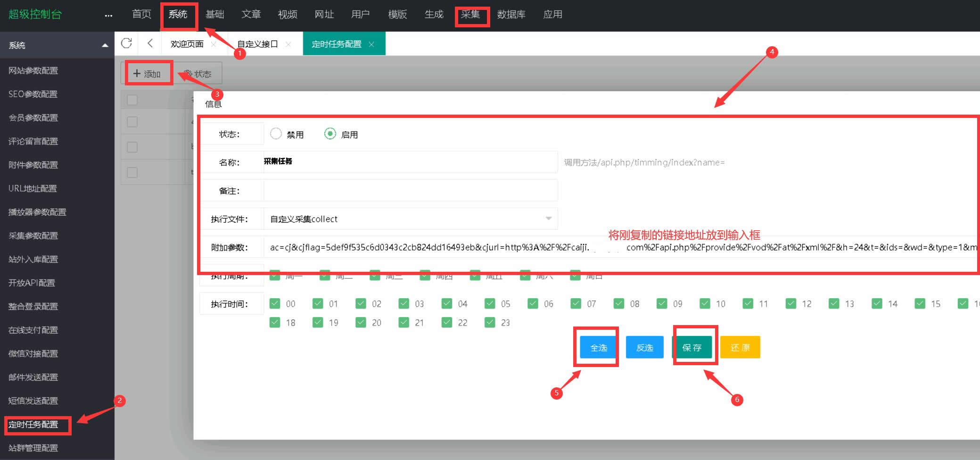Click the 全选 button
980x460 pixels.
[599, 347]
